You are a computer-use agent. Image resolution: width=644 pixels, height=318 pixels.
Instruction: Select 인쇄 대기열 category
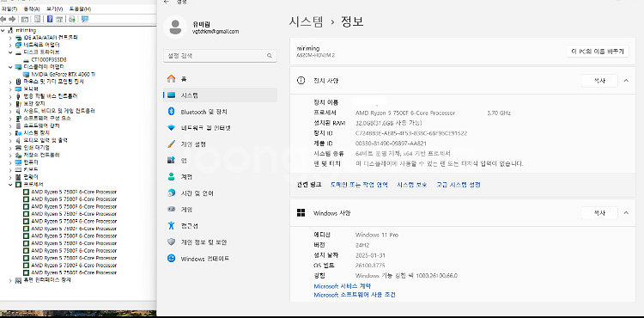click(37, 148)
